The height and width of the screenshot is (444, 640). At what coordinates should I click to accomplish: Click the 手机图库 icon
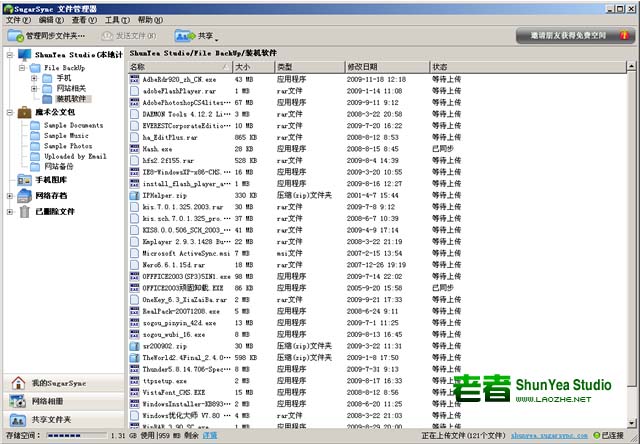[24, 180]
